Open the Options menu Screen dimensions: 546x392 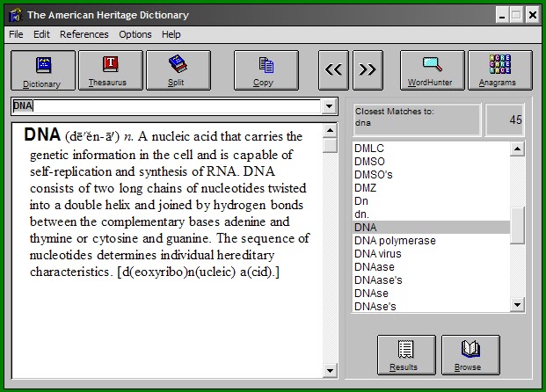click(135, 34)
